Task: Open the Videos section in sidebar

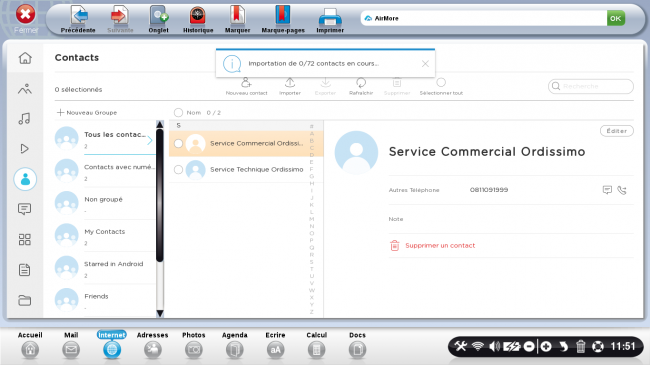Action: point(24,148)
